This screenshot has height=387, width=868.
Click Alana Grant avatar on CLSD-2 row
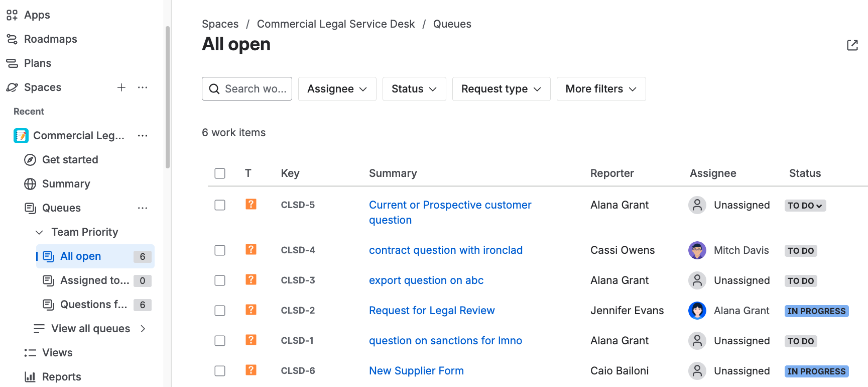click(697, 311)
